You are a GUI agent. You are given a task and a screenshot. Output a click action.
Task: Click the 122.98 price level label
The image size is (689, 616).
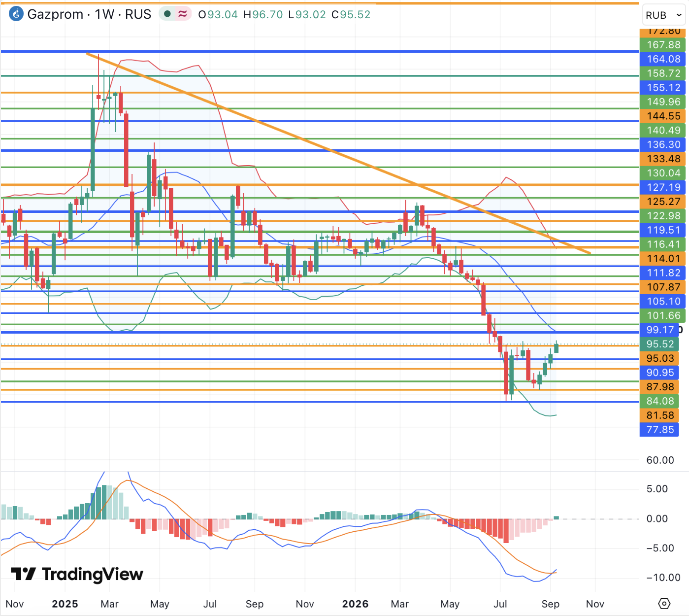click(x=663, y=216)
